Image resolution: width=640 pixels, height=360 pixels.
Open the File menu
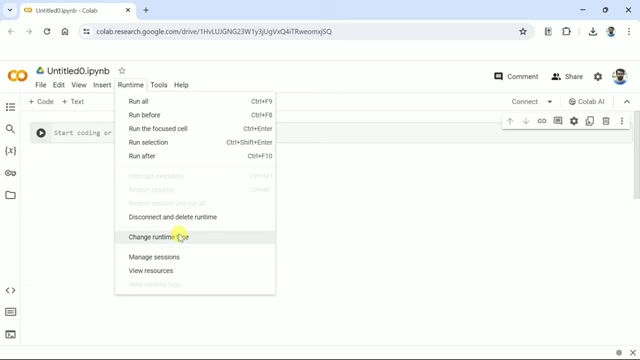click(41, 85)
